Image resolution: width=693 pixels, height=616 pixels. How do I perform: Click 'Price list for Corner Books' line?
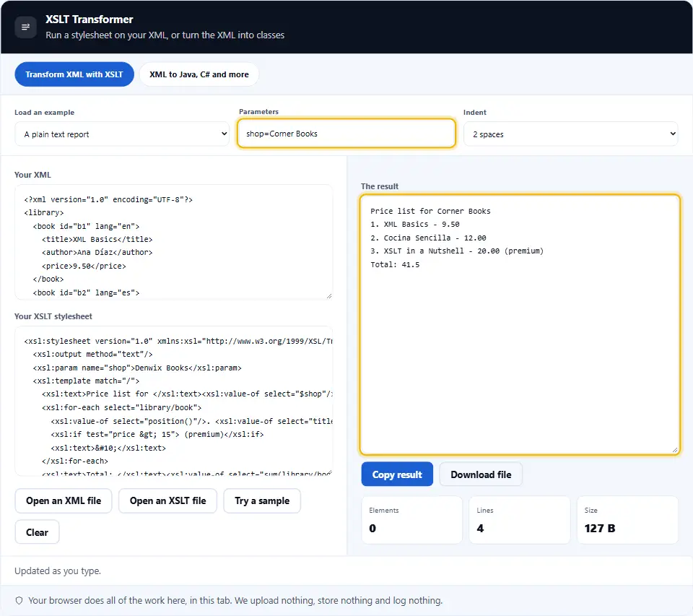430,211
